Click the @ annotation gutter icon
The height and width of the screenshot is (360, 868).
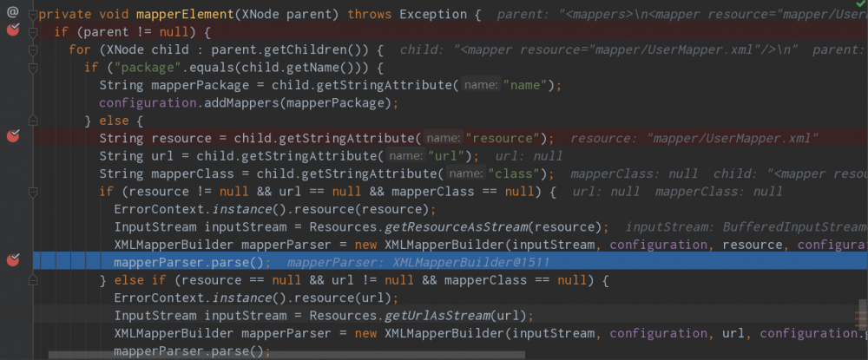coord(13,12)
